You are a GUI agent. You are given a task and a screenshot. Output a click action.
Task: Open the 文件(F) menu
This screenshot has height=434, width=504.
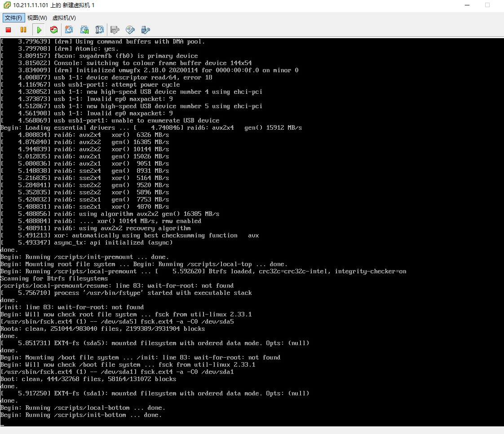pos(13,18)
